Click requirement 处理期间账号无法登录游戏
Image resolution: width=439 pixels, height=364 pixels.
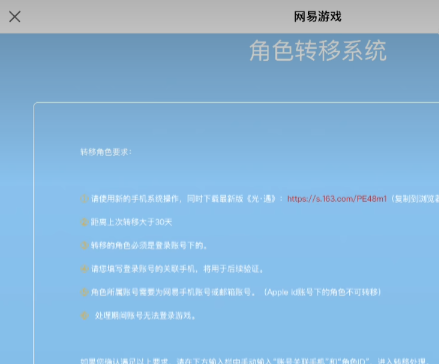point(145,316)
